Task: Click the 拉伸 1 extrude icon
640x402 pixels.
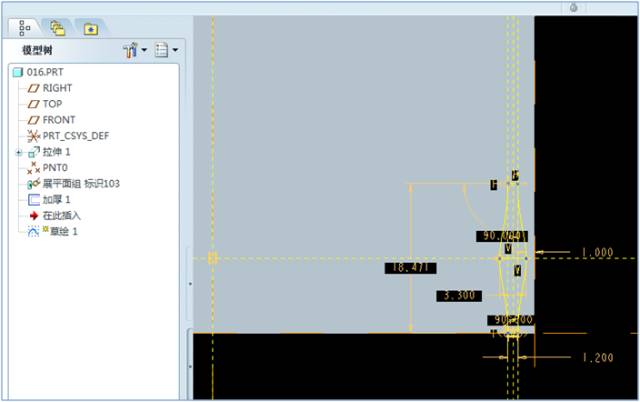Action: click(34, 152)
